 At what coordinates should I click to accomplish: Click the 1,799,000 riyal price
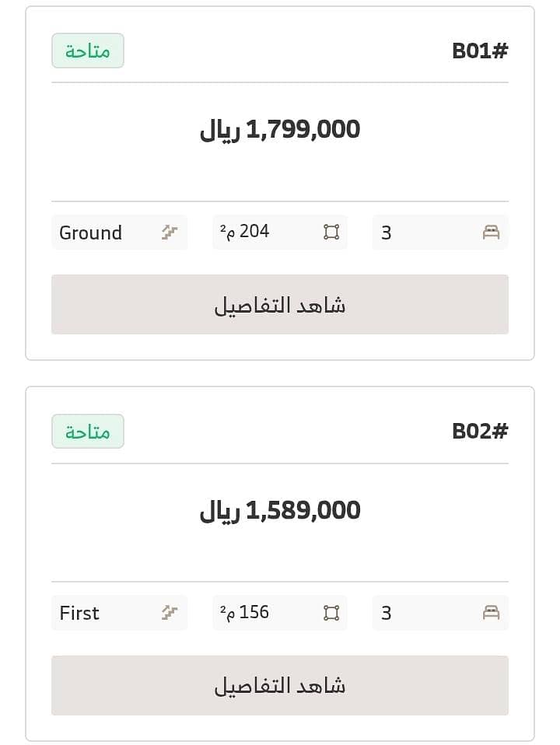pos(280,130)
